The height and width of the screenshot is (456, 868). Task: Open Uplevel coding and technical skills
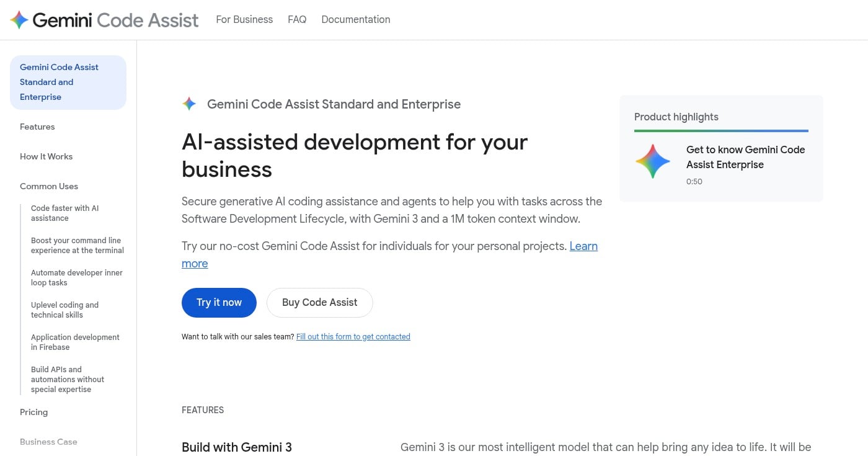(65, 310)
